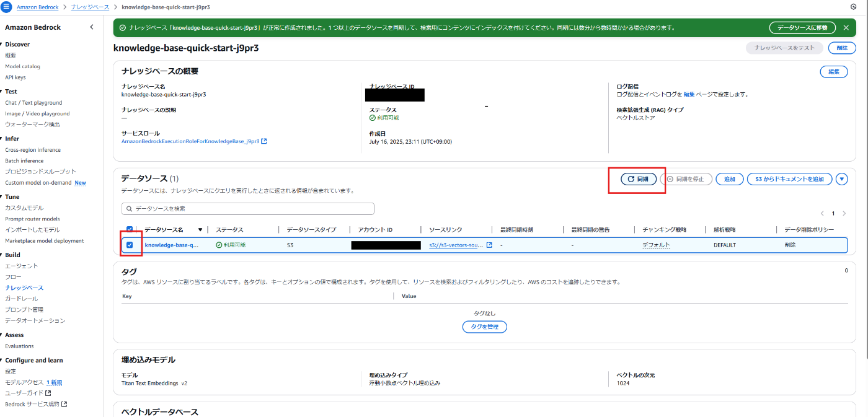Open Image / Video playground
The width and height of the screenshot is (868, 417).
[37, 114]
